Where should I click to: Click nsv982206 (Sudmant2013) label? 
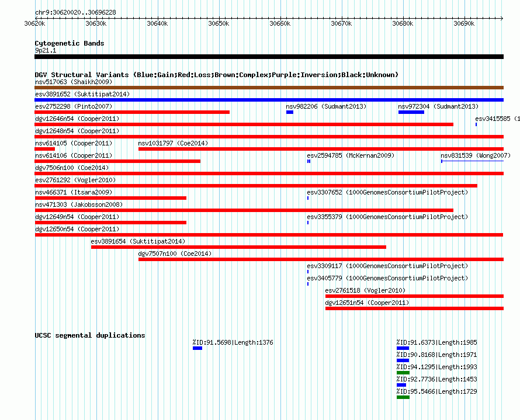click(326, 106)
